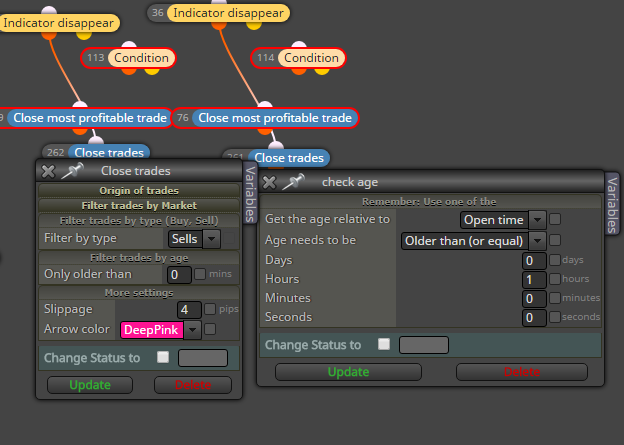Open the DeepPink arrow color picker

pos(152,330)
